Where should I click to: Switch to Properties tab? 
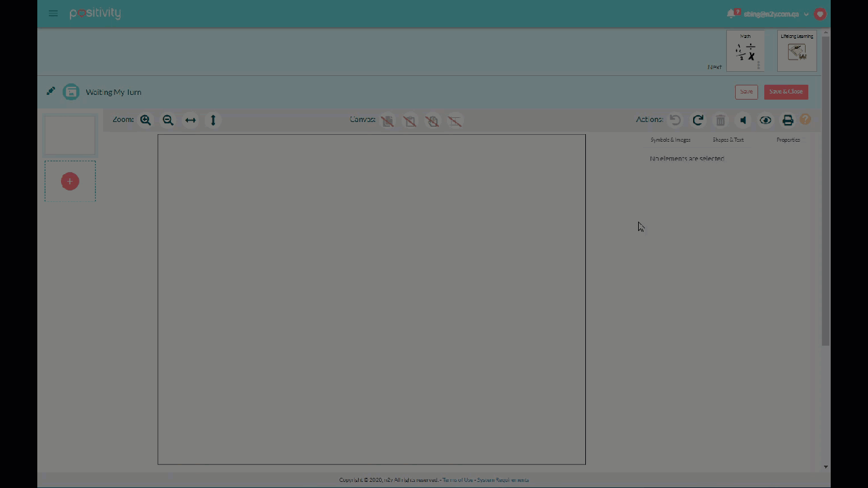tap(788, 140)
